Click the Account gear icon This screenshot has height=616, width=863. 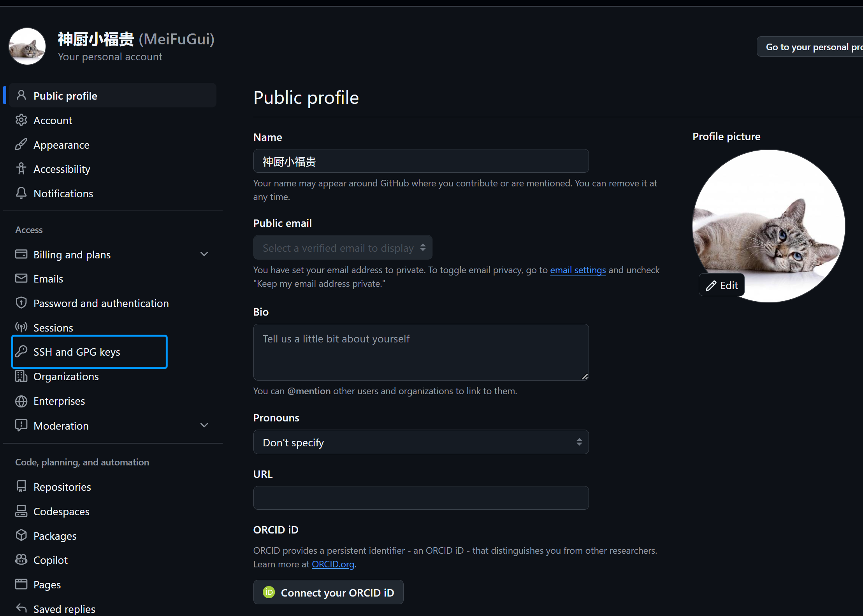21,120
